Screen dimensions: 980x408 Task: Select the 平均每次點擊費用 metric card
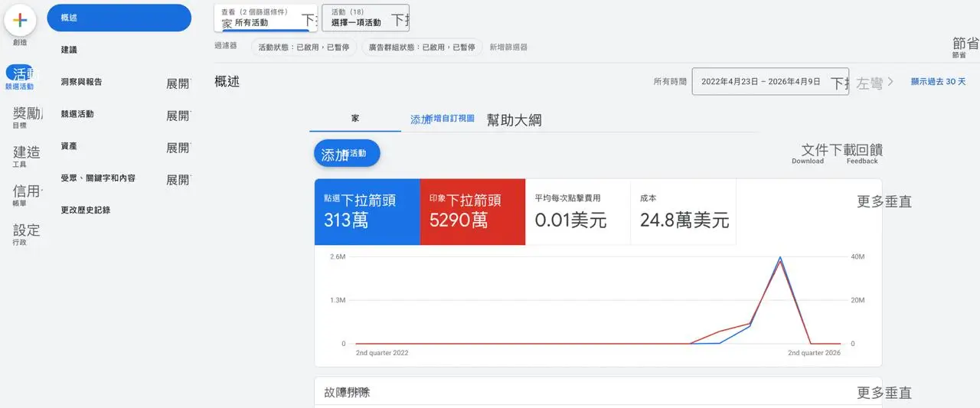[578, 212]
